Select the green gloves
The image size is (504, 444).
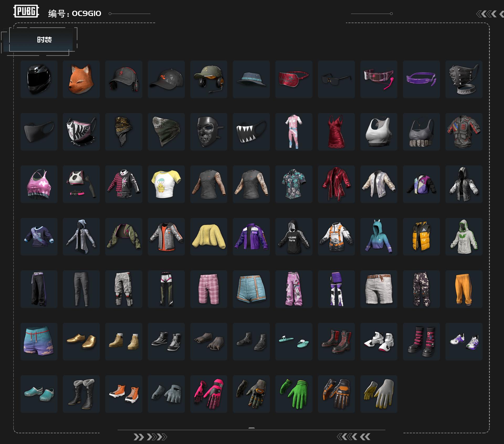coord(294,394)
